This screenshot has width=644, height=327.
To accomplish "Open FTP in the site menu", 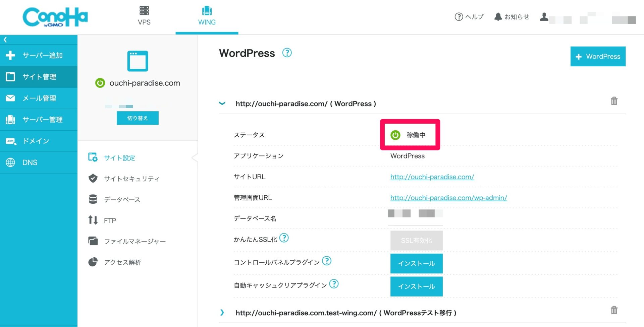I will tap(102, 220).
